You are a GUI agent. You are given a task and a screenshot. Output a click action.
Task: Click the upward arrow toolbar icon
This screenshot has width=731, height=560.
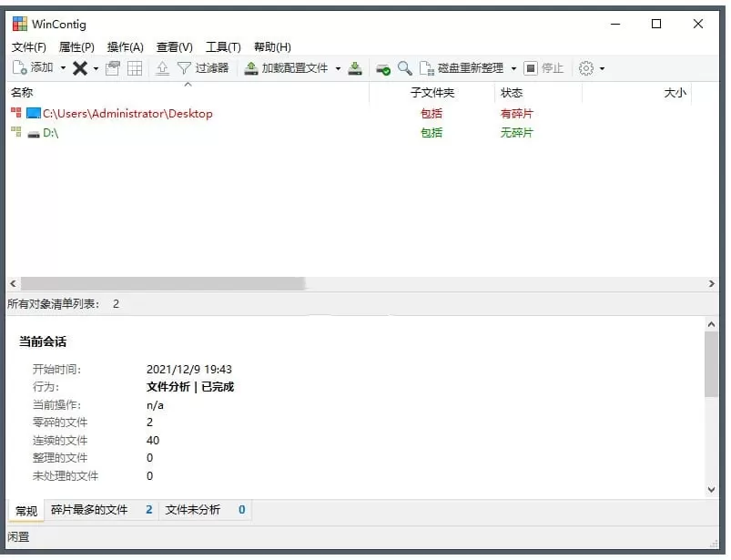(162, 68)
